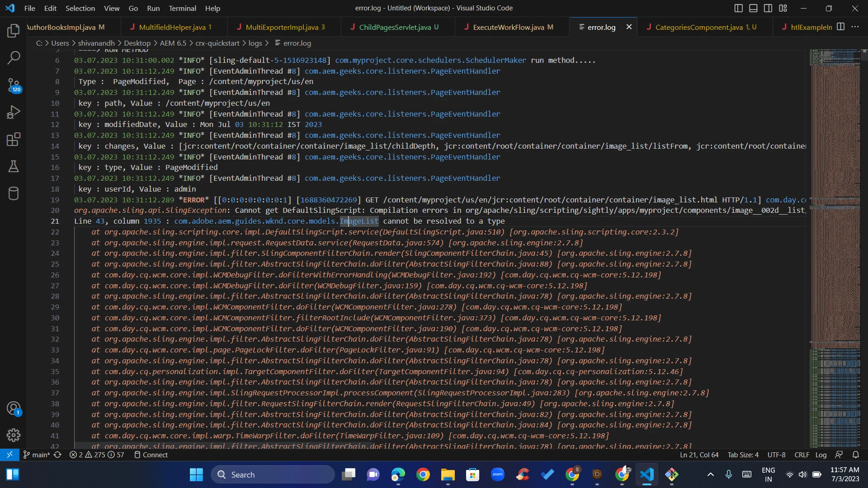Open the Accounts icon in activity bar

pyautogui.click(x=14, y=408)
